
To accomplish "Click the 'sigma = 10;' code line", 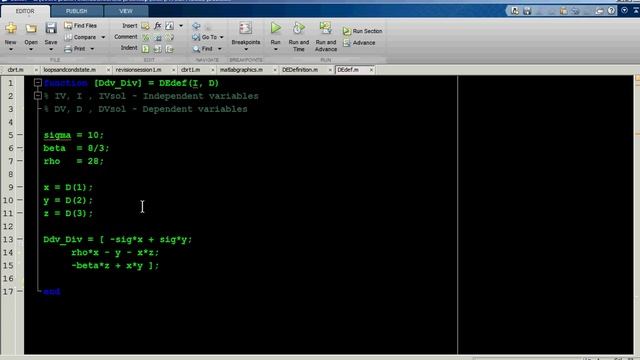I will (x=74, y=135).
